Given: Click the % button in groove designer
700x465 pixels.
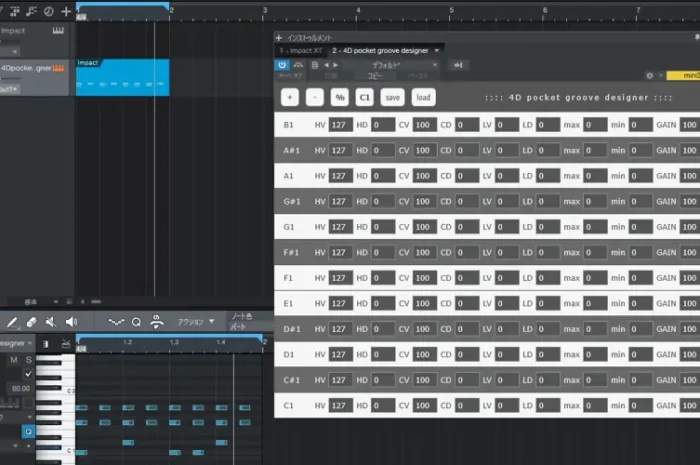Looking at the screenshot, I should pos(340,97).
